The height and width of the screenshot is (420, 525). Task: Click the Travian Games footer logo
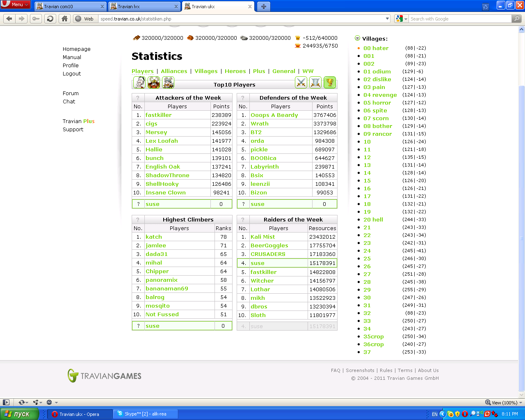[105, 376]
